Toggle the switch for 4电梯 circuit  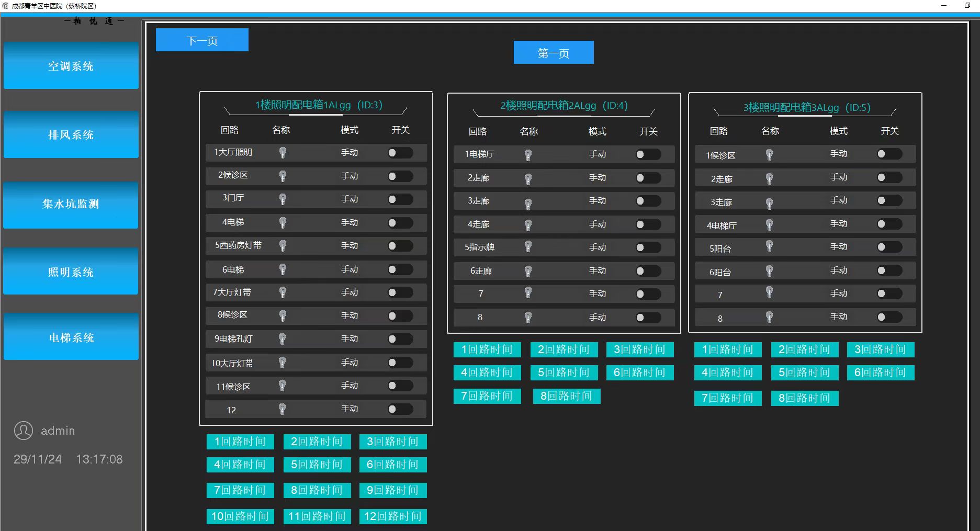coord(400,223)
